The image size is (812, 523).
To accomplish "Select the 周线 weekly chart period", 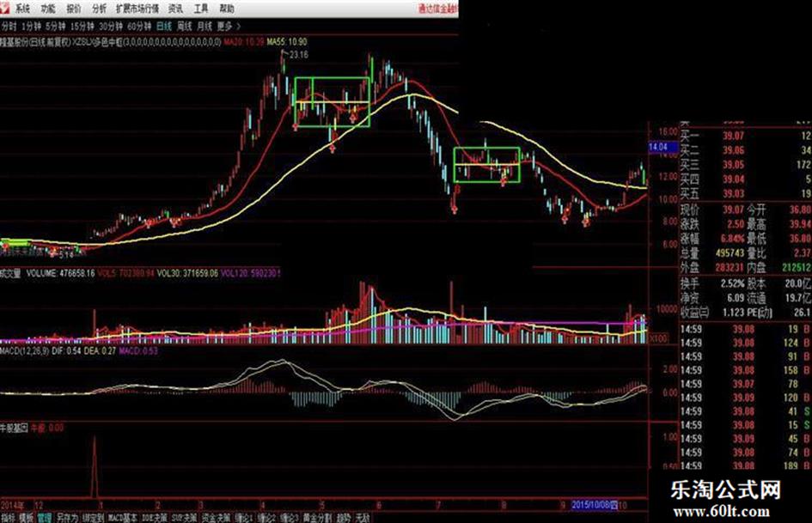I will click(185, 26).
